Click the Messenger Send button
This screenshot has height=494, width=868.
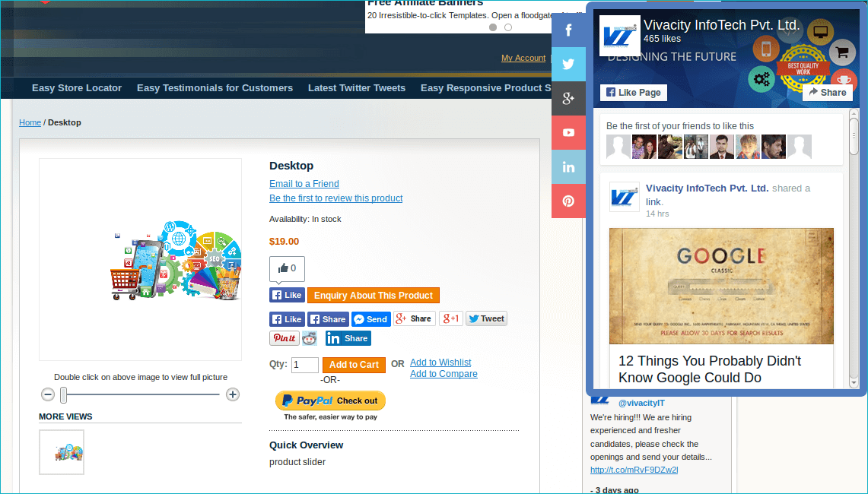tap(371, 319)
